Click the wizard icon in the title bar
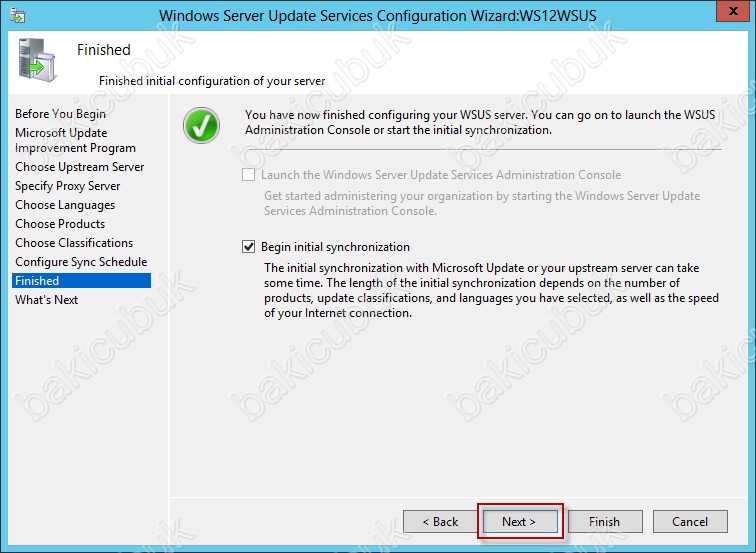 [x=18, y=16]
